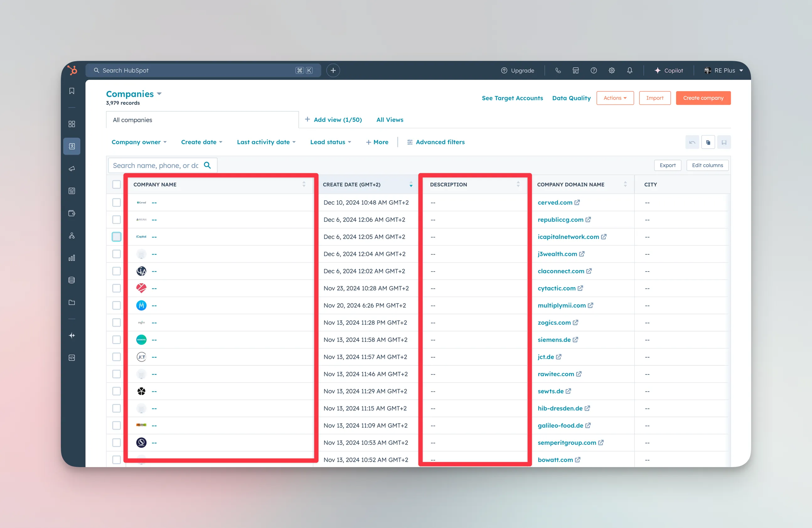Check the cytactic.com row checkbox
The width and height of the screenshot is (812, 528).
116,288
